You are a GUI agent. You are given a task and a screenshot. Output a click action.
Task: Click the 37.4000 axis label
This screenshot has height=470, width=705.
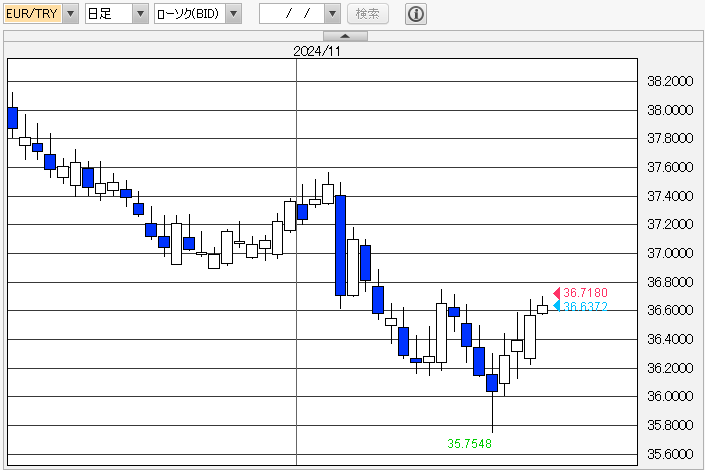pos(670,196)
